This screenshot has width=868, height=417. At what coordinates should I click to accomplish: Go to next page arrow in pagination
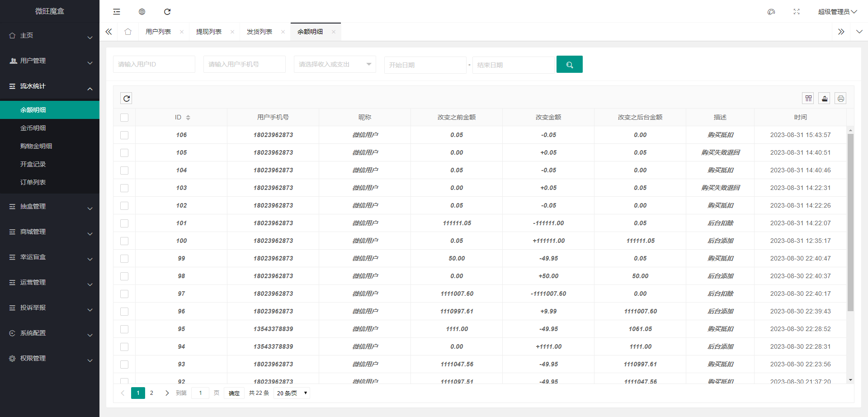point(167,393)
